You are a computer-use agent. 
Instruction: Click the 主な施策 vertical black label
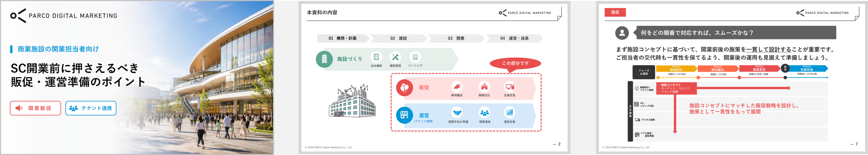(x=630, y=111)
